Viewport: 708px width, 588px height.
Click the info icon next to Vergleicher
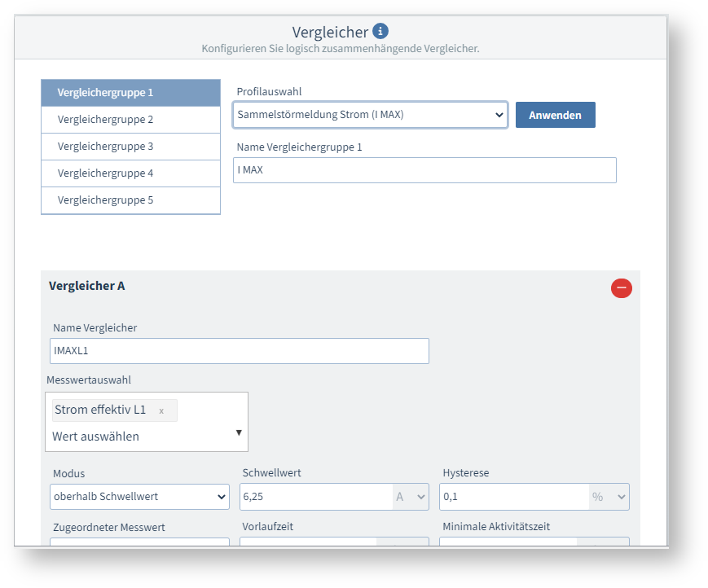[x=380, y=32]
